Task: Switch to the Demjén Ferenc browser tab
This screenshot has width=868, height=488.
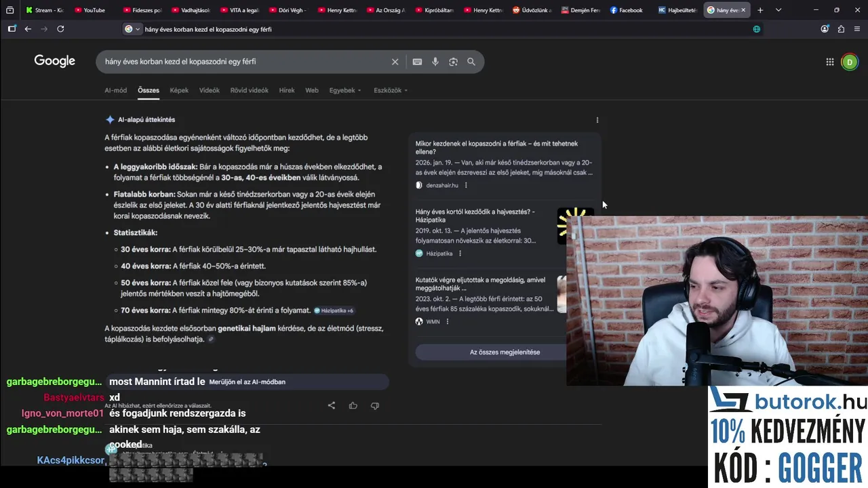Action: click(x=580, y=10)
